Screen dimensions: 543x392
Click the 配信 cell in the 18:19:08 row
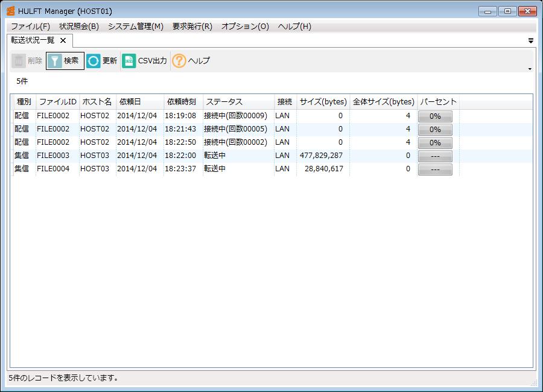(x=22, y=116)
